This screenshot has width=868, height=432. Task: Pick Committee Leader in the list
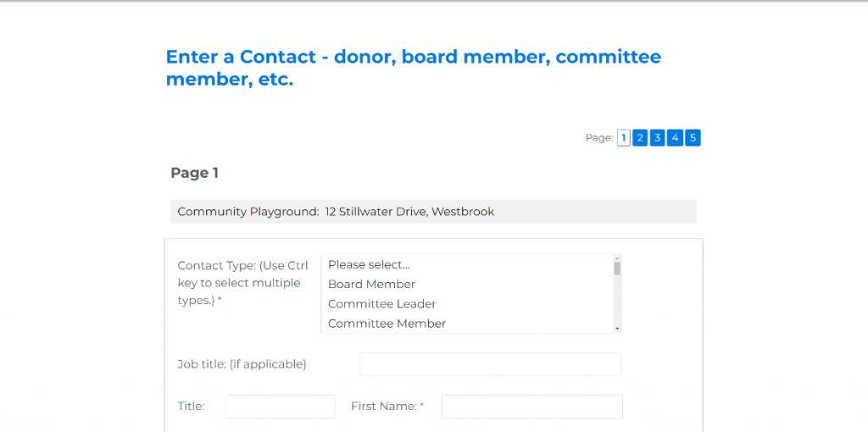coord(381,303)
